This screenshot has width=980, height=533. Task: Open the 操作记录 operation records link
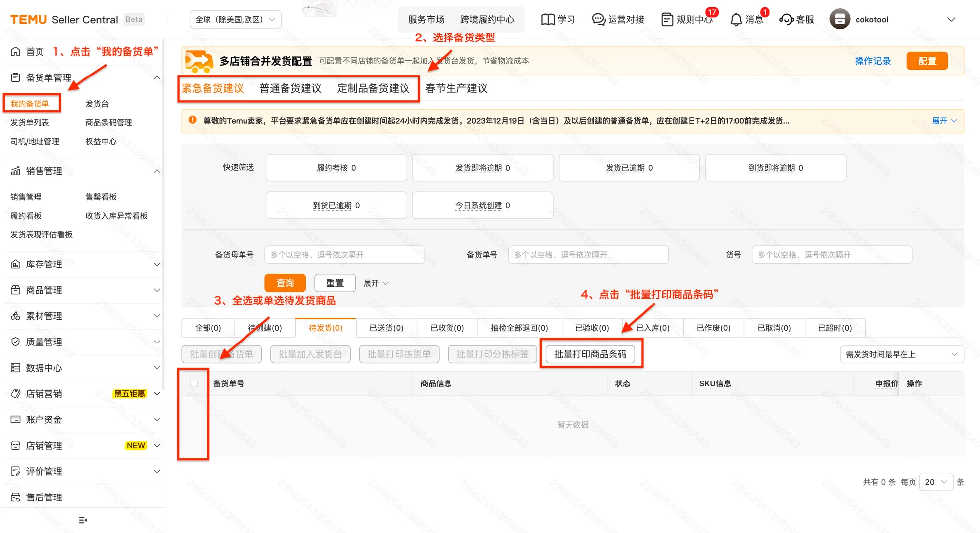click(872, 60)
